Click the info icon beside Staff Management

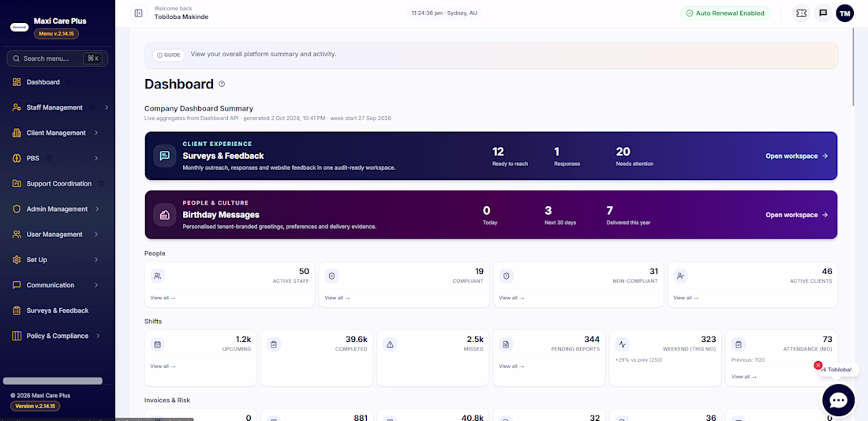(x=92, y=107)
